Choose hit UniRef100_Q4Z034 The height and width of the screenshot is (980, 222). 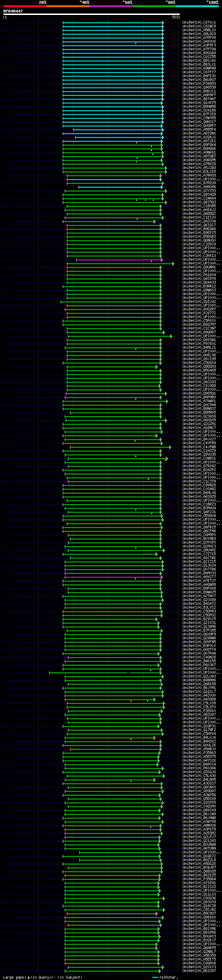[x=199, y=221]
